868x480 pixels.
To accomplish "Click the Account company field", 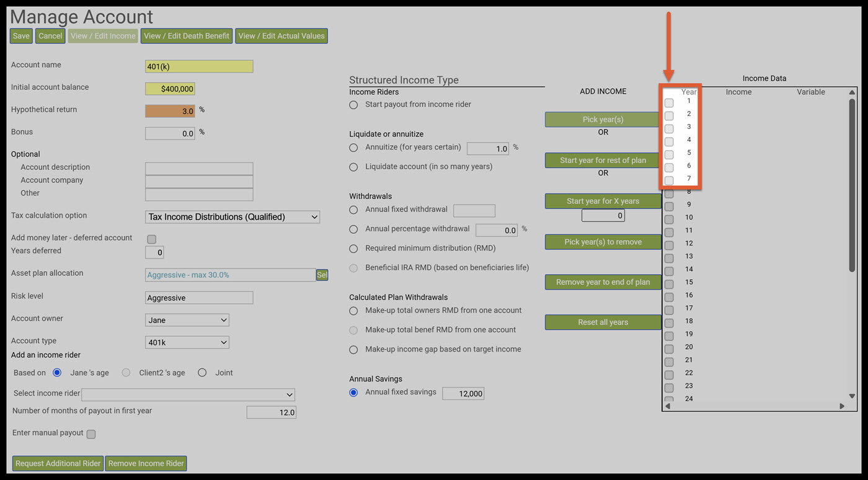I will [x=199, y=182].
